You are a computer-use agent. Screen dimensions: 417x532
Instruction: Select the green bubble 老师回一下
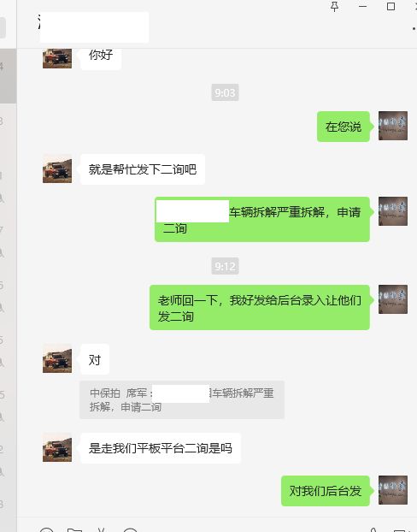click(x=260, y=307)
